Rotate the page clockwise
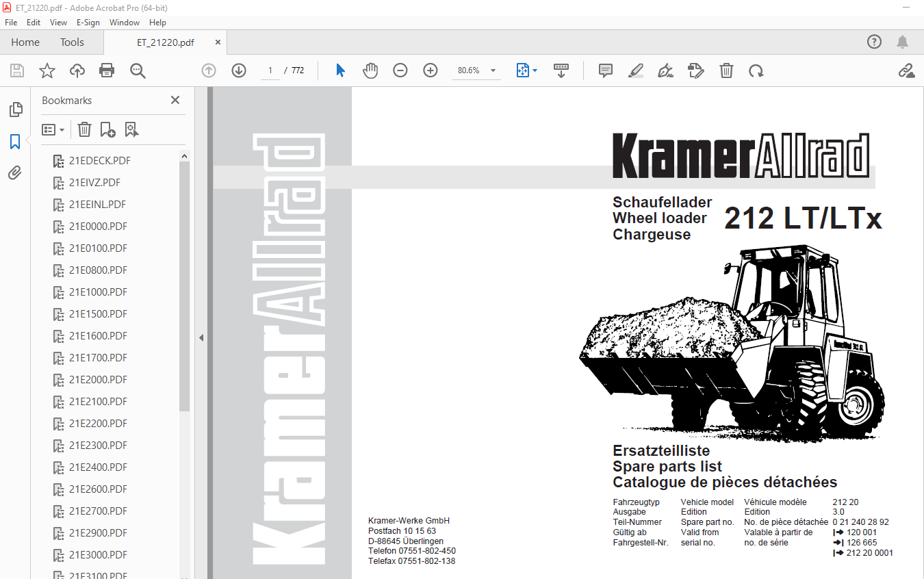This screenshot has height=579, width=924. pyautogui.click(x=756, y=70)
